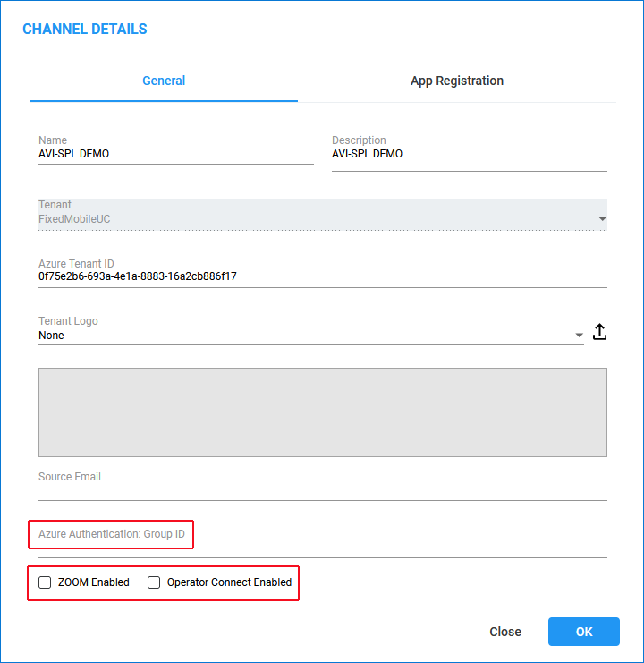The width and height of the screenshot is (644, 663).
Task: Open the App Registration tab
Action: [457, 81]
